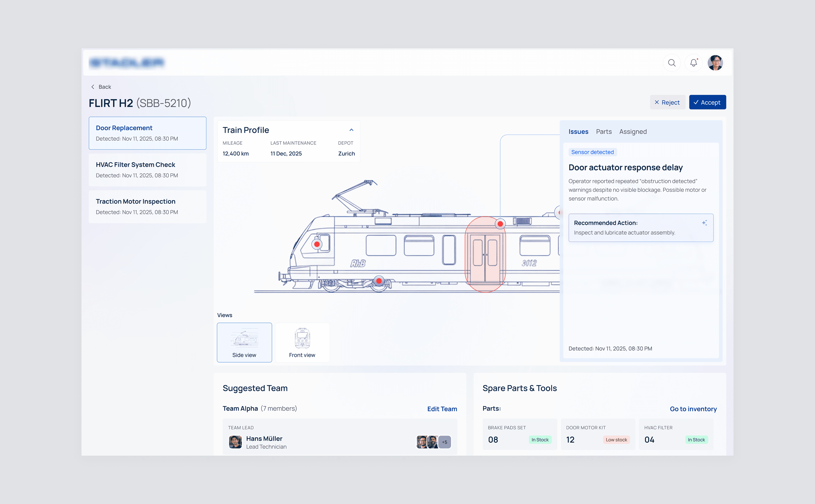Accept the maintenance request

(707, 102)
